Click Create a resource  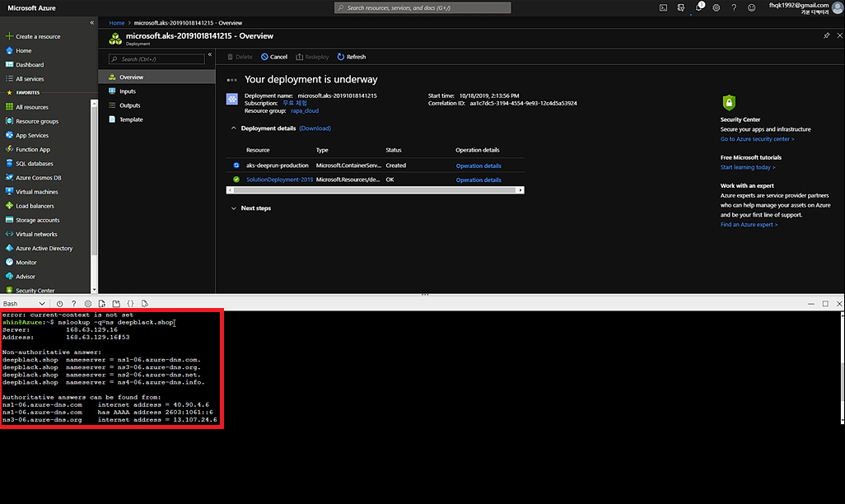(x=33, y=37)
